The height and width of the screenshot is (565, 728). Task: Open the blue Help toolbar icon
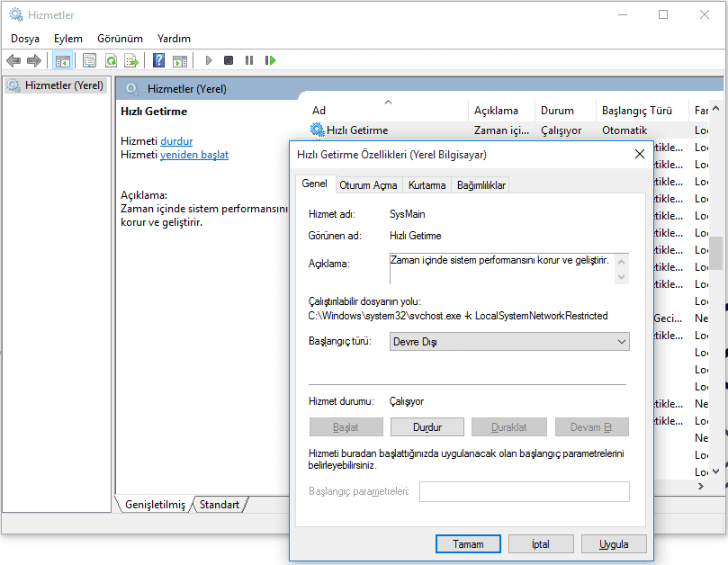coord(158,60)
